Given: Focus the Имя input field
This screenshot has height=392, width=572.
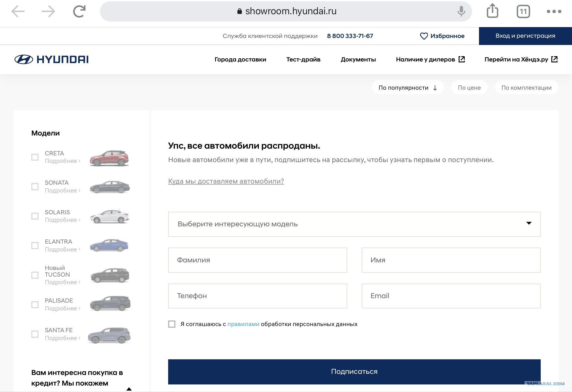Looking at the screenshot, I should point(451,260).
